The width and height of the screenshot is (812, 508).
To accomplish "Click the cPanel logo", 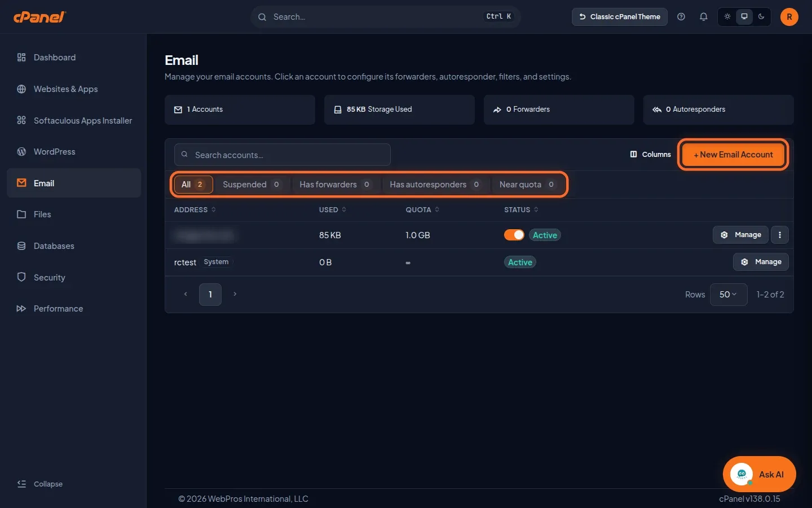I will click(x=39, y=17).
